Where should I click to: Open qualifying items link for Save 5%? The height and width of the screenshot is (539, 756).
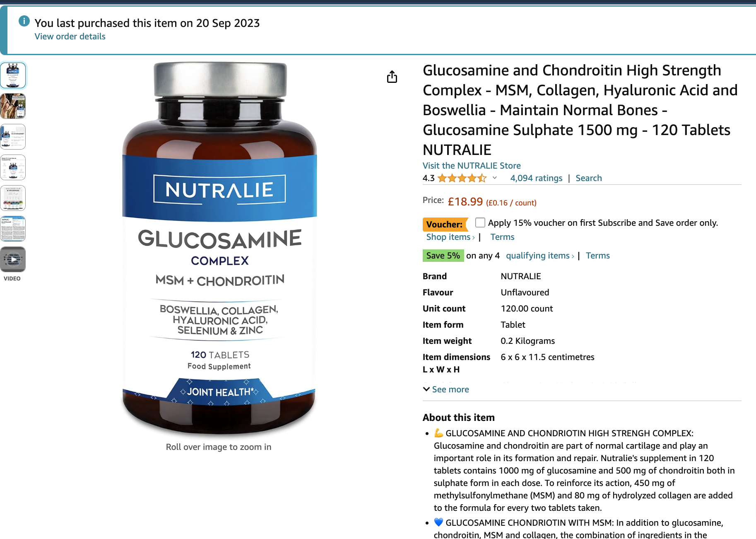pos(540,256)
